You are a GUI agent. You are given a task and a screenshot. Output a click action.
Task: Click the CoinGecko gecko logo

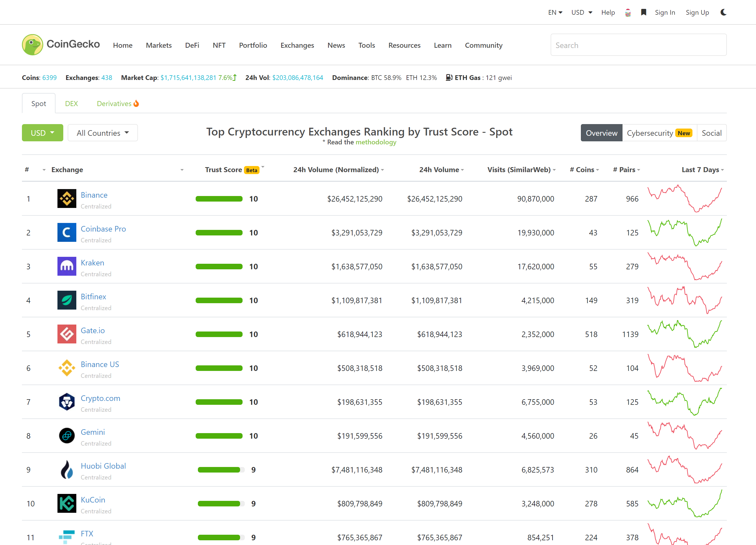(32, 44)
